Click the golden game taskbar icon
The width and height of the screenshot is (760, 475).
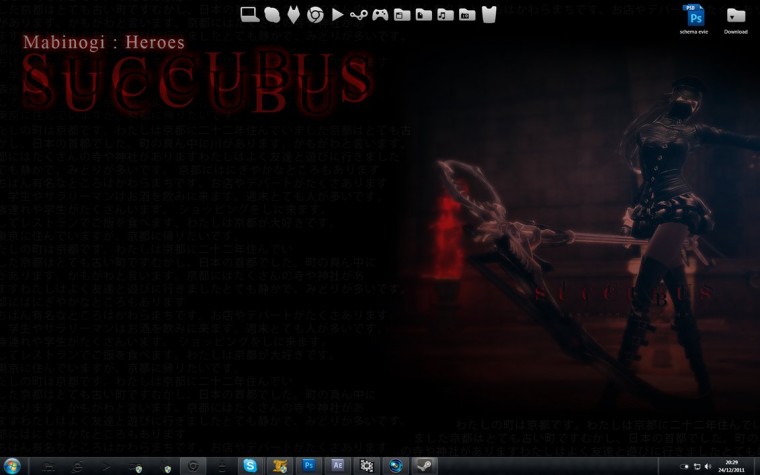[x=279, y=466]
